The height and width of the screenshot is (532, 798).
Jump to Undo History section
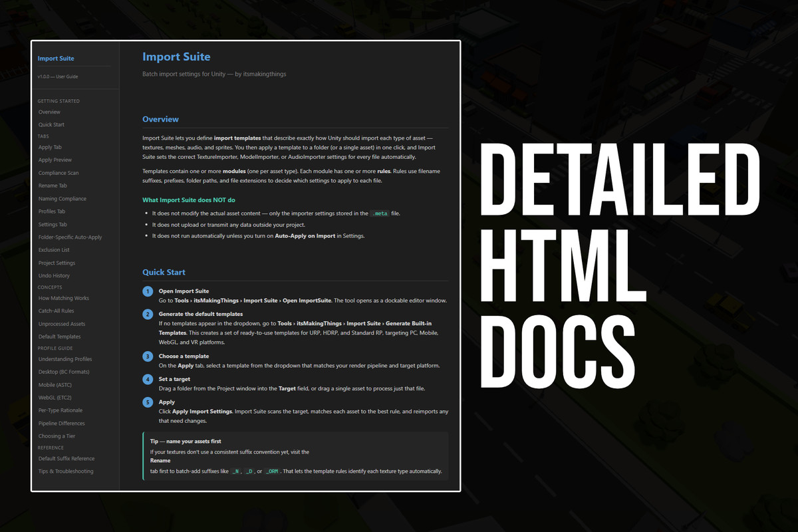click(54, 275)
